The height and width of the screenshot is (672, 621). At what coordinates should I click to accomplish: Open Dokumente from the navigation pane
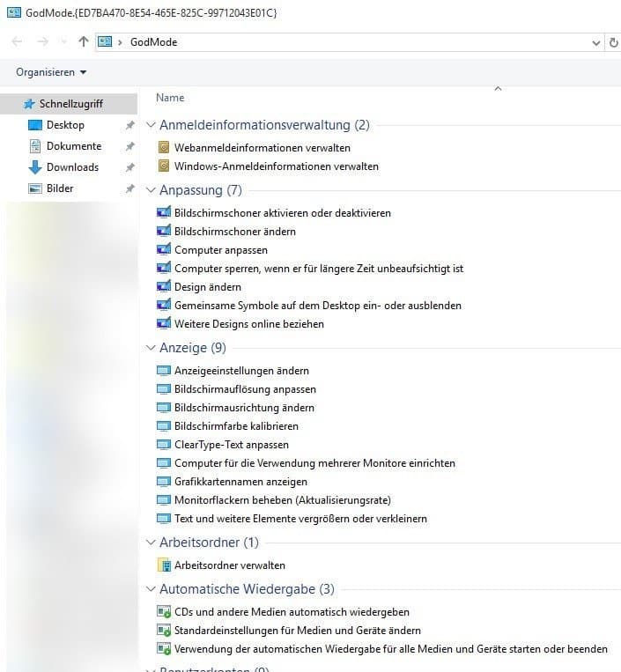click(74, 146)
